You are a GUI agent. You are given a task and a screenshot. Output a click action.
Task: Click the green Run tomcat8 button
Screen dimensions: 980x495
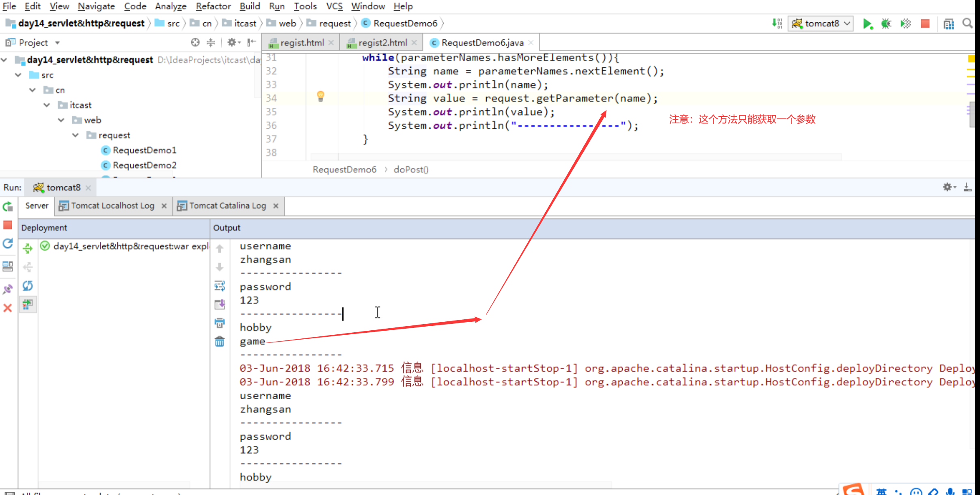pos(867,24)
